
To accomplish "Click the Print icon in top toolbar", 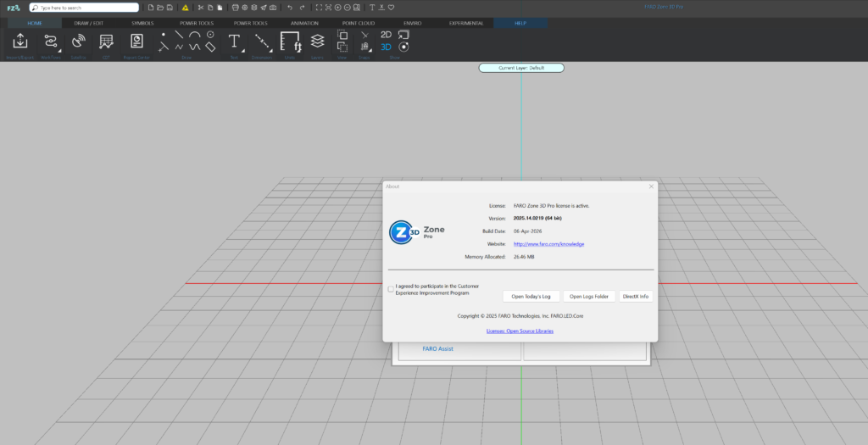I will click(x=236, y=8).
